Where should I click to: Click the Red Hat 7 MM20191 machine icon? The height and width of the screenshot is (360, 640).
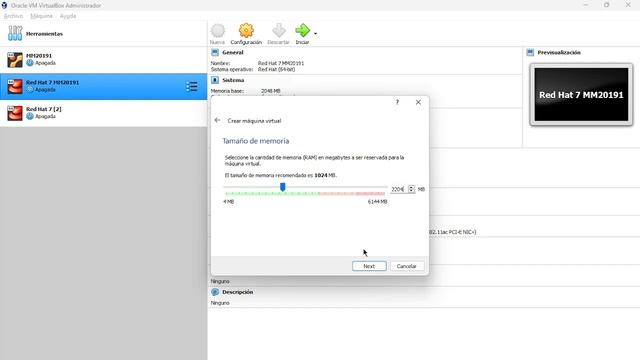[15, 86]
